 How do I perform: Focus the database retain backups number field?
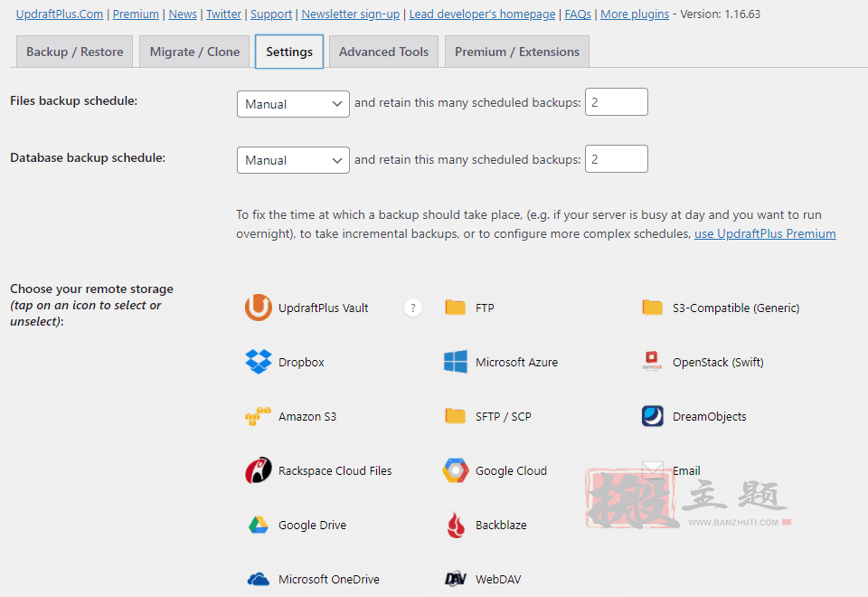(x=616, y=159)
